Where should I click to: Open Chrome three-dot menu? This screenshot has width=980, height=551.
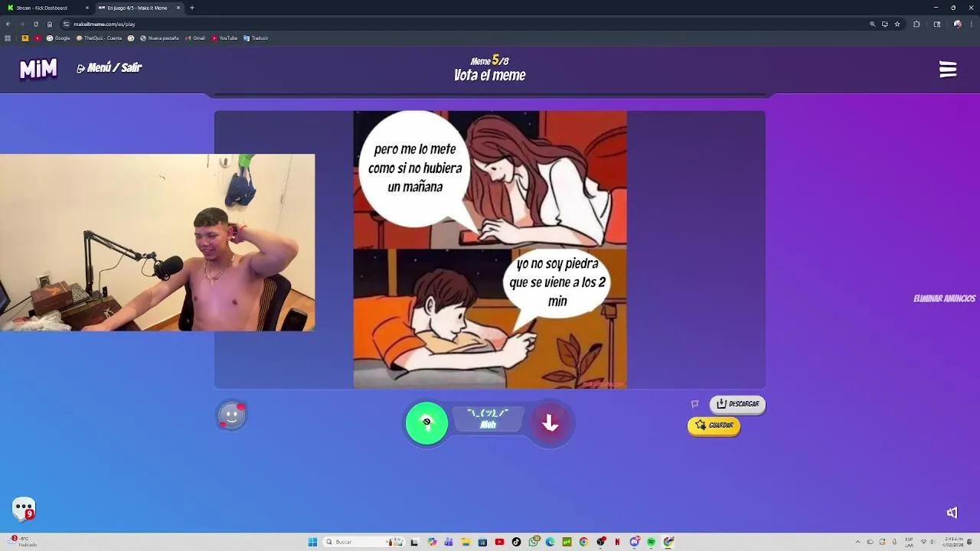point(971,24)
